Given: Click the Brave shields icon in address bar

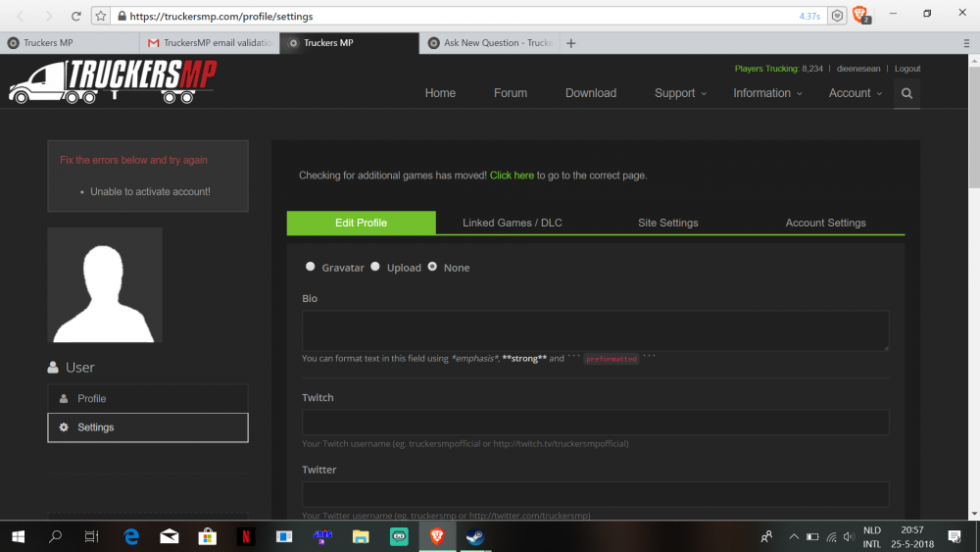Looking at the screenshot, I should point(837,16).
